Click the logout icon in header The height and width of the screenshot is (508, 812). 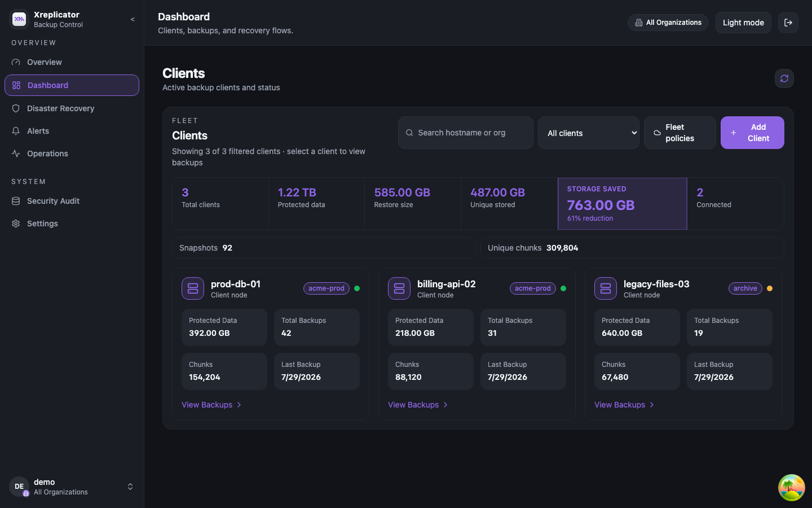click(788, 23)
